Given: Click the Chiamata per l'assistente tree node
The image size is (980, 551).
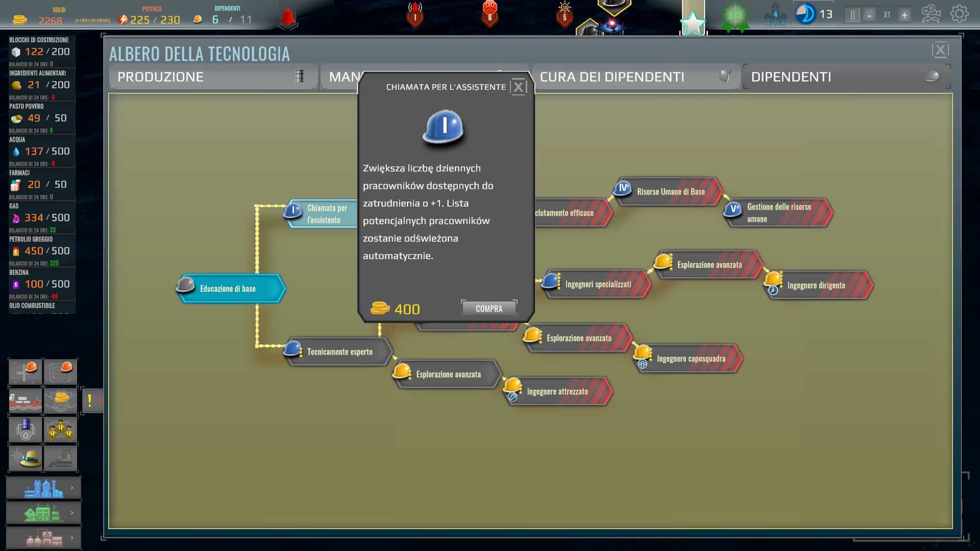Looking at the screenshot, I should (x=321, y=214).
